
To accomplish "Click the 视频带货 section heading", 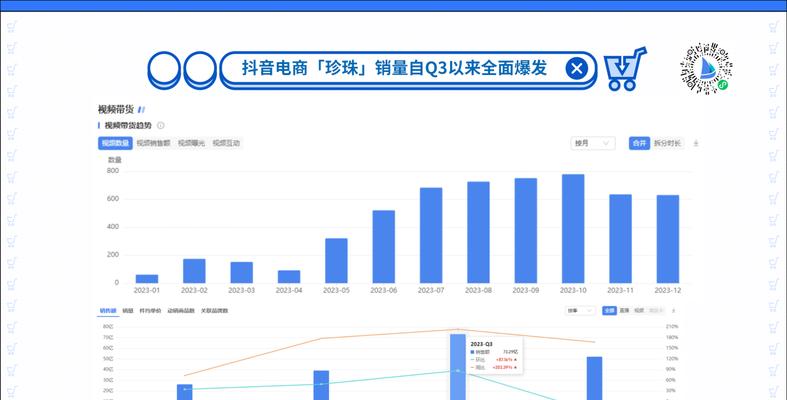I will (x=115, y=109).
